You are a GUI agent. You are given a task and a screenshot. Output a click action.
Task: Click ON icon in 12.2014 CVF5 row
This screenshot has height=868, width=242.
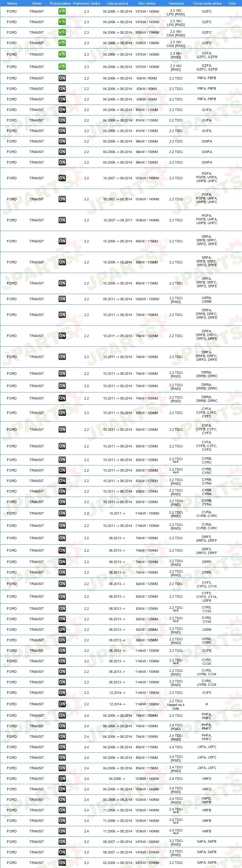[x=62, y=692]
